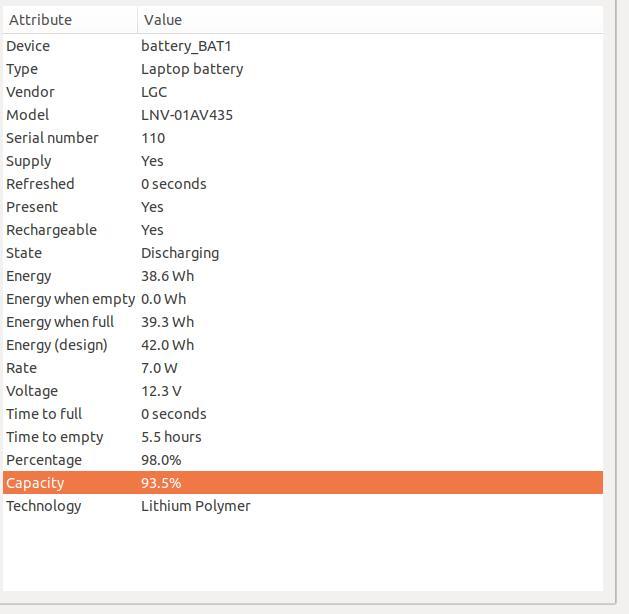Select the Technology Lithium Polymer row
This screenshot has width=629, height=614.
(303, 506)
